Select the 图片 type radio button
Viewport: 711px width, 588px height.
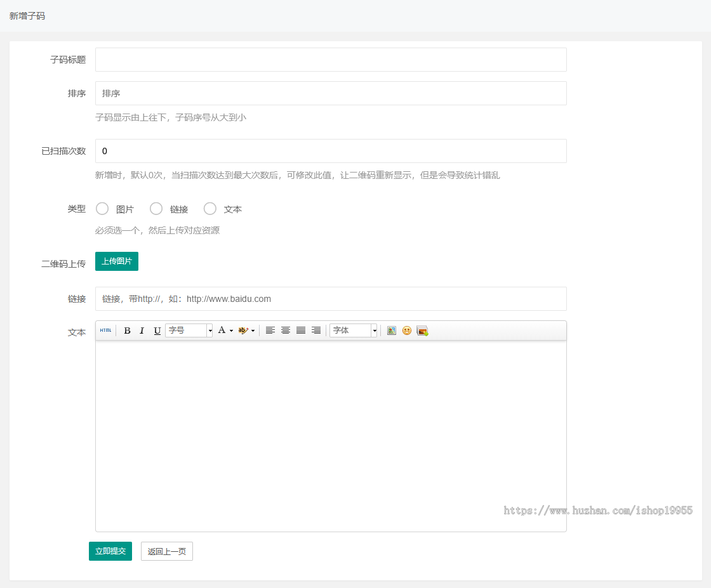[x=102, y=209]
